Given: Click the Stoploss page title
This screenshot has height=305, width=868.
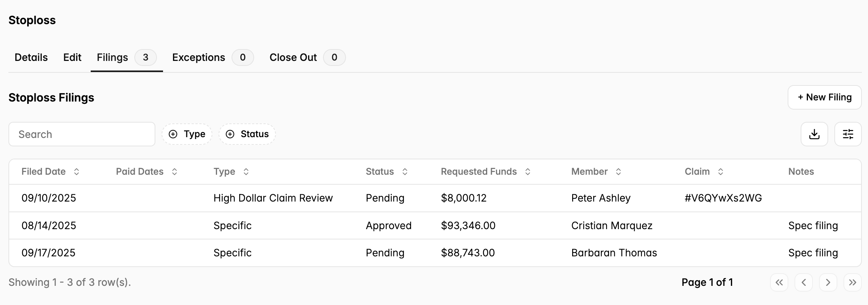Looking at the screenshot, I should (x=32, y=20).
